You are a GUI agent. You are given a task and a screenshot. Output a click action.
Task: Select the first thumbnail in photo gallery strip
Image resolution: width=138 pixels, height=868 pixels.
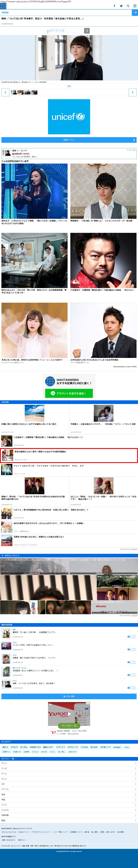point(13,92)
